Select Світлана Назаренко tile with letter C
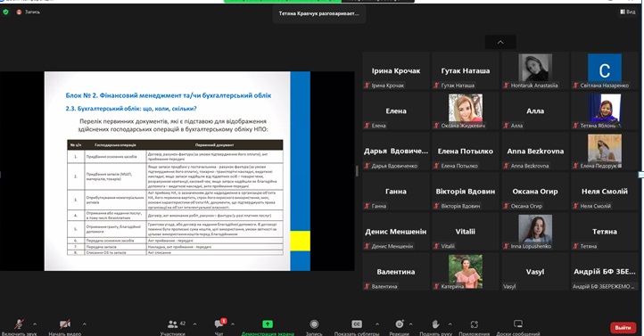The image size is (644, 336). (605, 70)
